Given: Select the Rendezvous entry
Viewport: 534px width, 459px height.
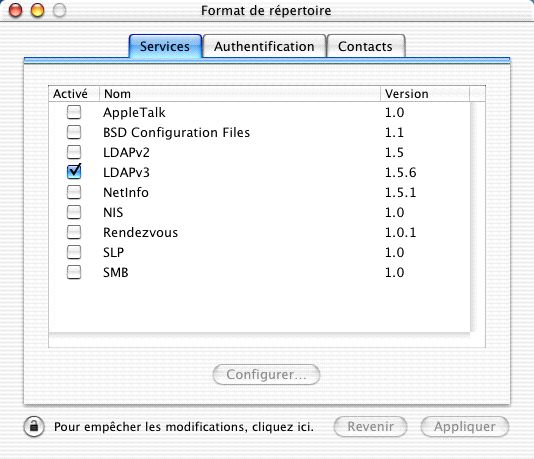Looking at the screenshot, I should 141,233.
